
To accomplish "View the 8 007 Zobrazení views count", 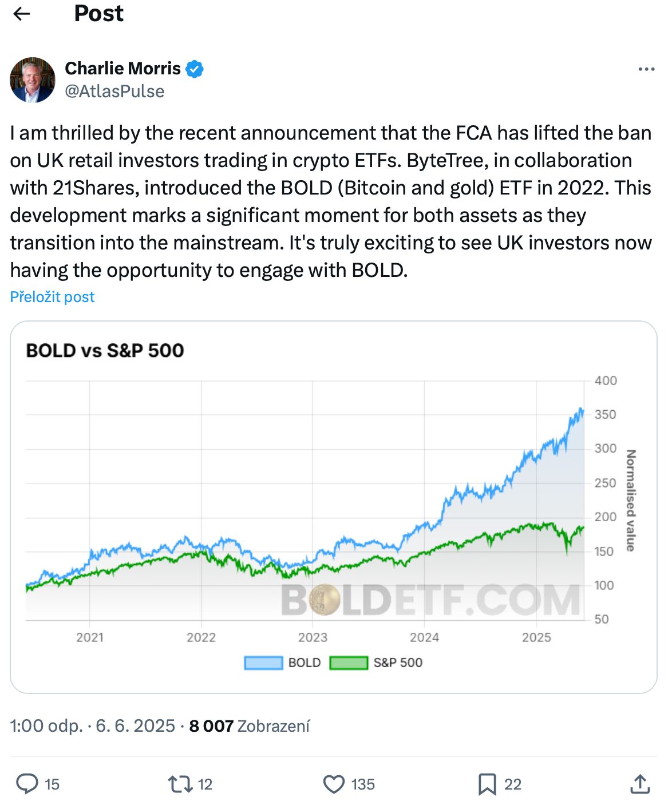I will pos(250,726).
